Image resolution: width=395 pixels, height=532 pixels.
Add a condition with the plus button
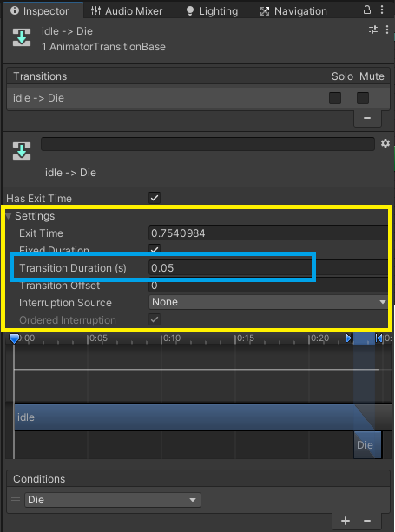[x=346, y=521]
